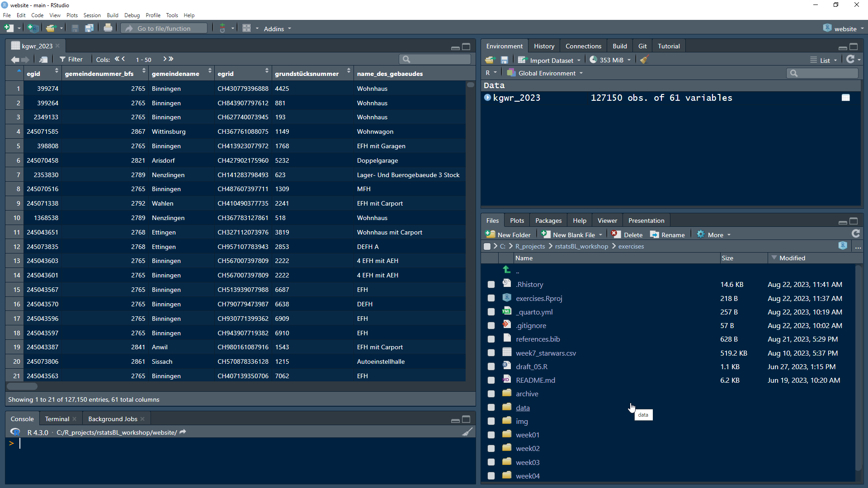Screen dimensions: 868x488
Task: Select the archive folder checkbox
Action: (491, 394)
